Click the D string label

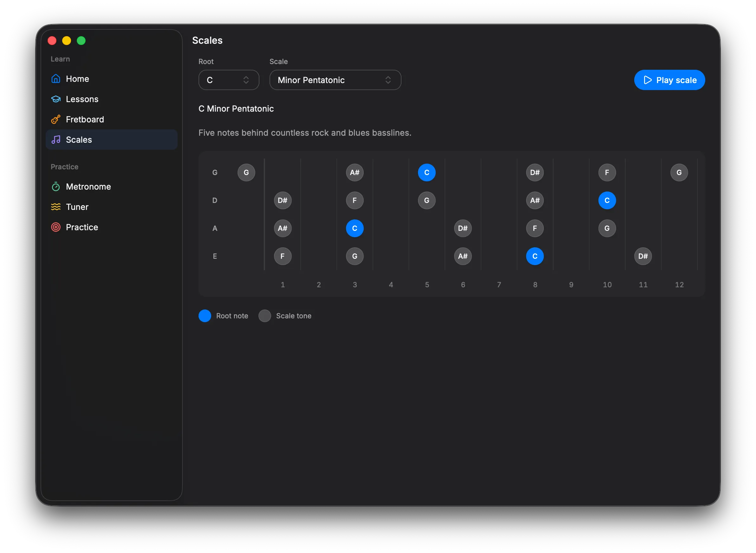(215, 200)
